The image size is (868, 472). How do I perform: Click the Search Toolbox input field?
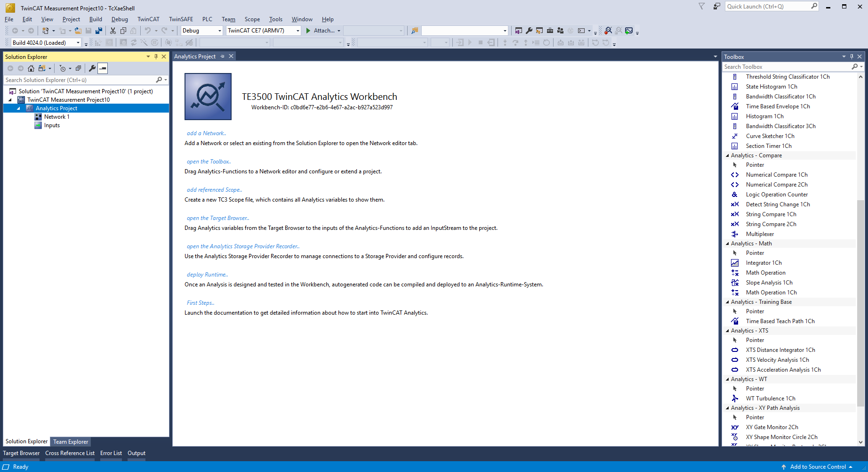[x=787, y=67]
